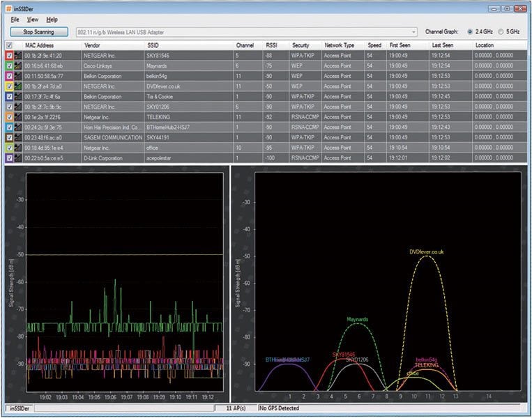Maximize the inSSIDer window
Viewport: 532px width, 418px height.
[x=507, y=9]
